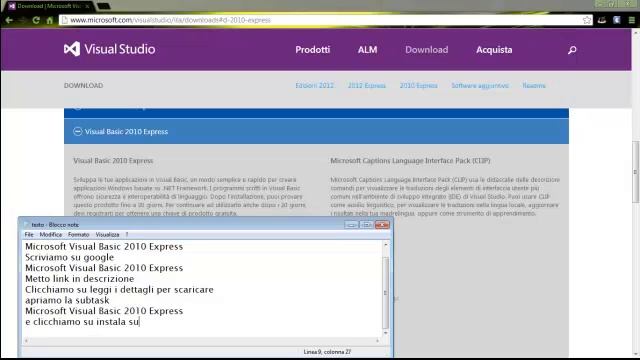Bookmark this page with the star icon

click(x=587, y=20)
